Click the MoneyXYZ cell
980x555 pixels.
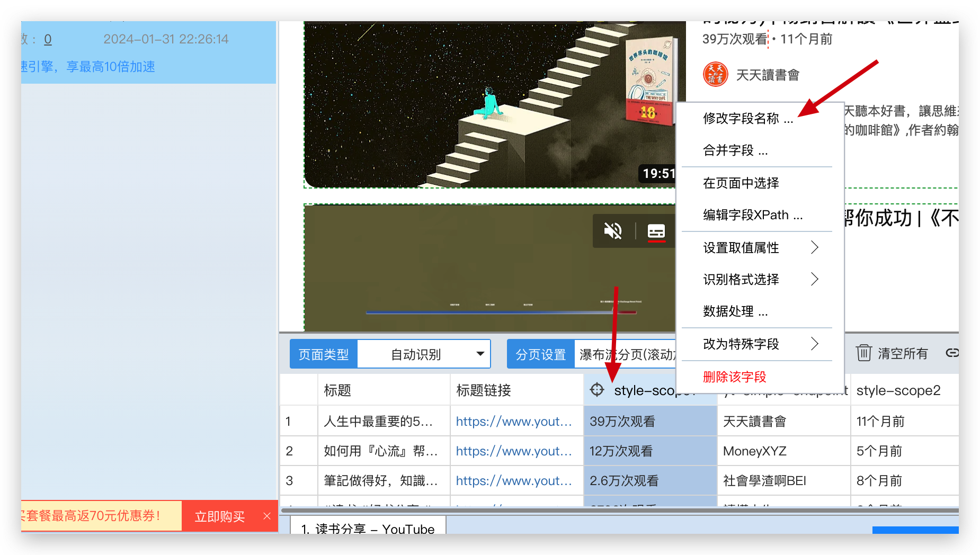coord(783,451)
